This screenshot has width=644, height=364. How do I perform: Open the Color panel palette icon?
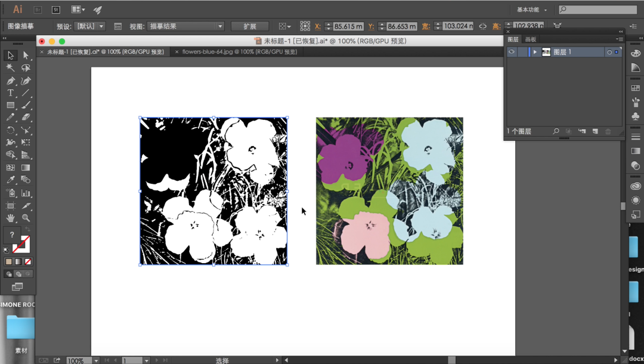pos(636,54)
